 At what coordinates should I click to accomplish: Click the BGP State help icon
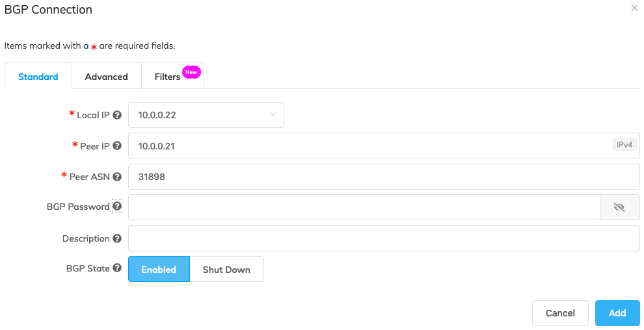(x=117, y=268)
